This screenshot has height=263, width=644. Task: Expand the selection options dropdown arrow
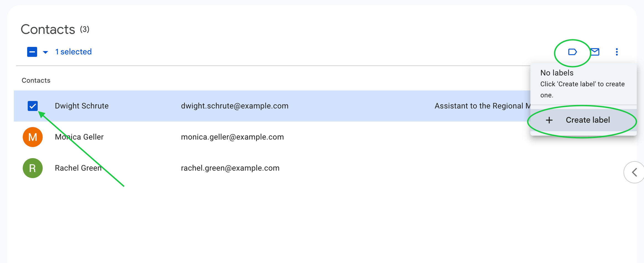pyautogui.click(x=45, y=52)
